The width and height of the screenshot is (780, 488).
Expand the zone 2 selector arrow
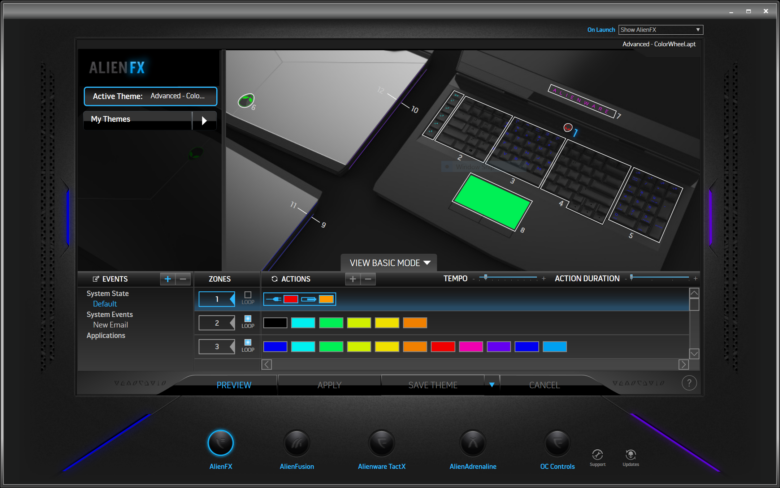point(231,323)
